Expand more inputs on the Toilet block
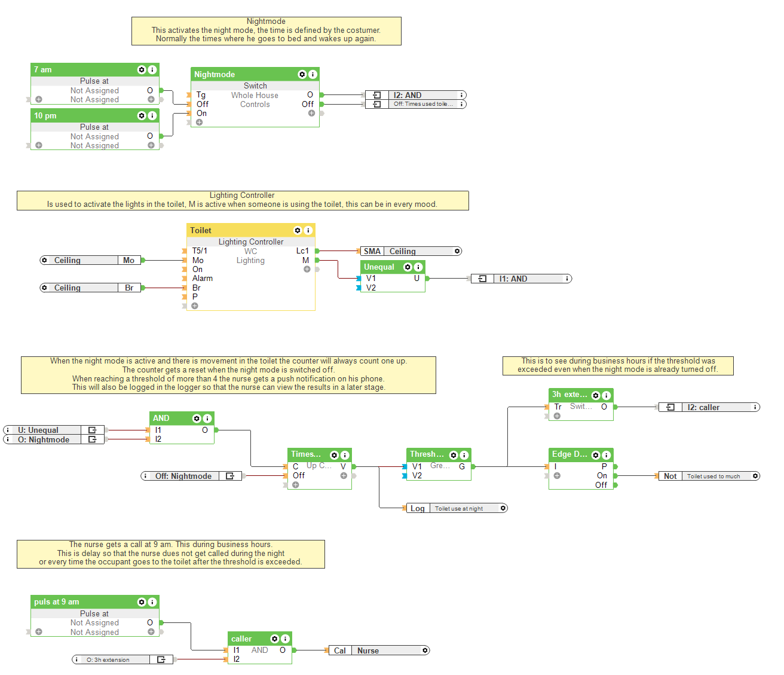The width and height of the screenshot is (784, 675). click(195, 306)
